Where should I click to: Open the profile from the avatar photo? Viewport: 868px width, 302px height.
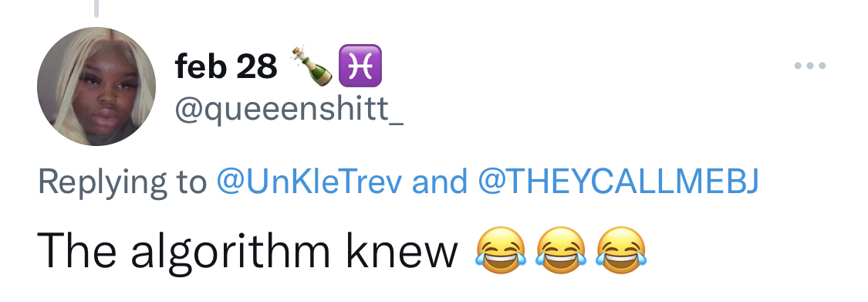[x=96, y=87]
